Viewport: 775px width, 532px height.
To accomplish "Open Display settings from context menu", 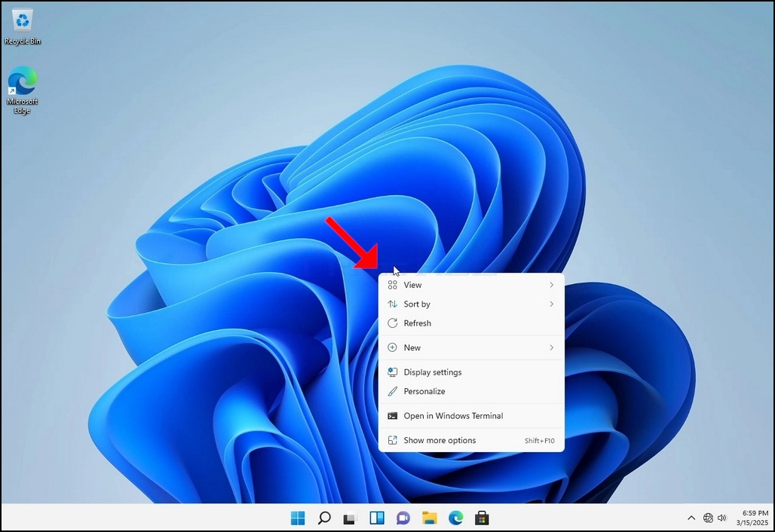I will click(471, 372).
